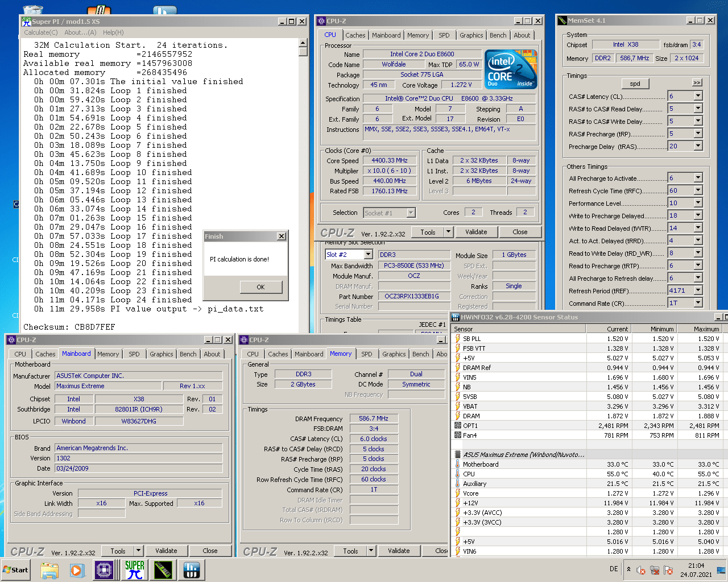Click the ASUS Maximus Extreme sensor group icon

tap(458, 455)
